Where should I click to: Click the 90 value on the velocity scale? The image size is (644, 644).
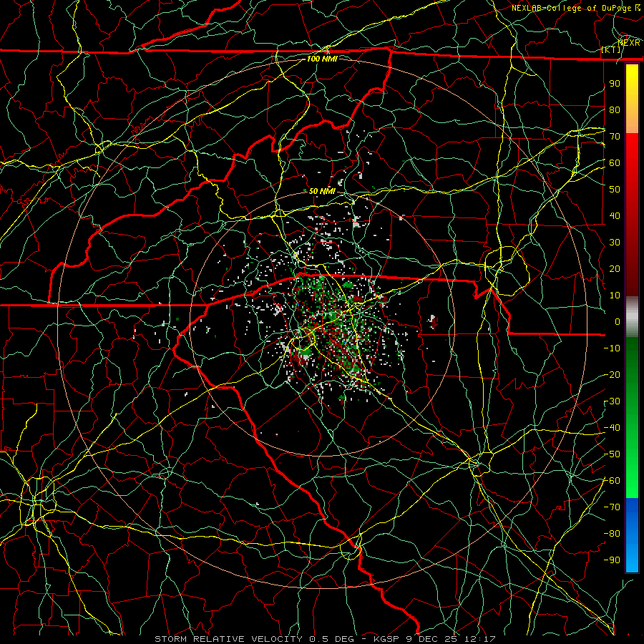pyautogui.click(x=615, y=84)
